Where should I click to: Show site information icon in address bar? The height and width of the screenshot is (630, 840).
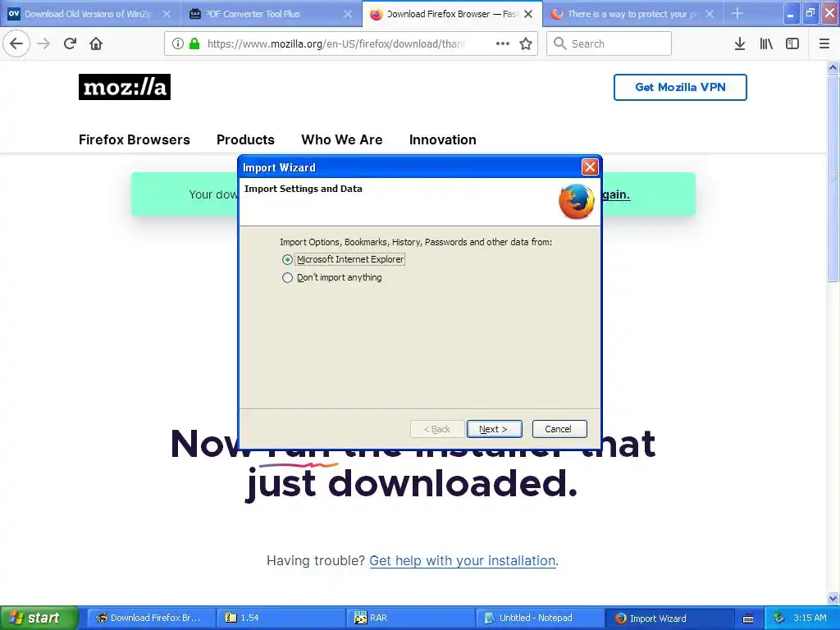click(178, 43)
